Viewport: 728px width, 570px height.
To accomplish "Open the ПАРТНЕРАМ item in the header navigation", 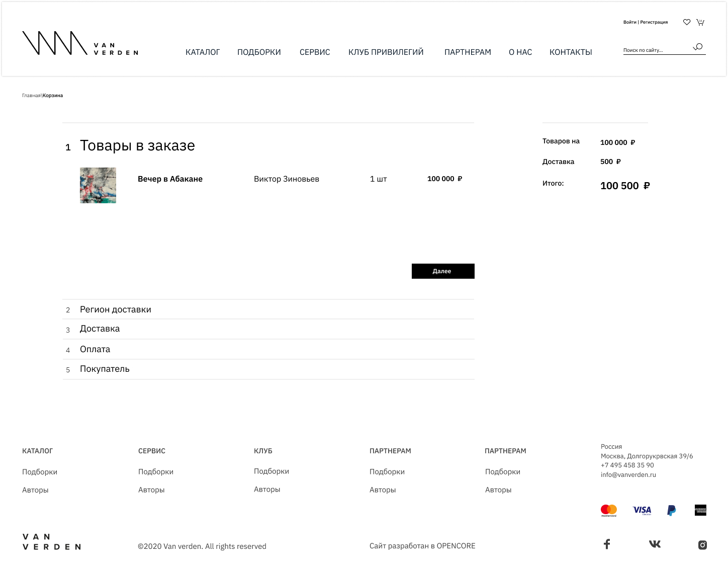I will tap(468, 52).
